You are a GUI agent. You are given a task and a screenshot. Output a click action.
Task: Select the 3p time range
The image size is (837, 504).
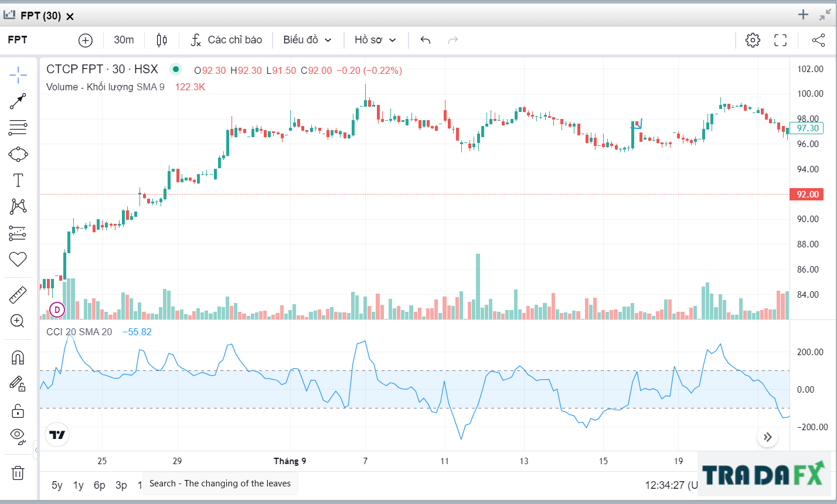pyautogui.click(x=121, y=485)
